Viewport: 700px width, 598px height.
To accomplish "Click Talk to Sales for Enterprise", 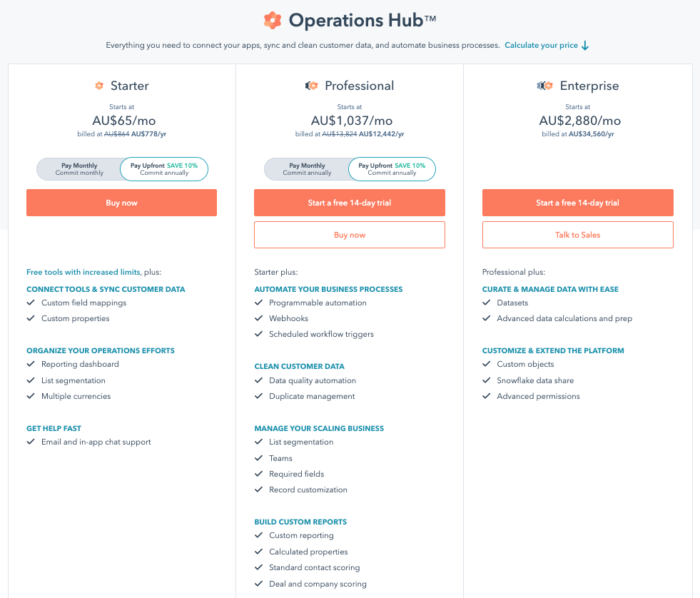I will (577, 234).
